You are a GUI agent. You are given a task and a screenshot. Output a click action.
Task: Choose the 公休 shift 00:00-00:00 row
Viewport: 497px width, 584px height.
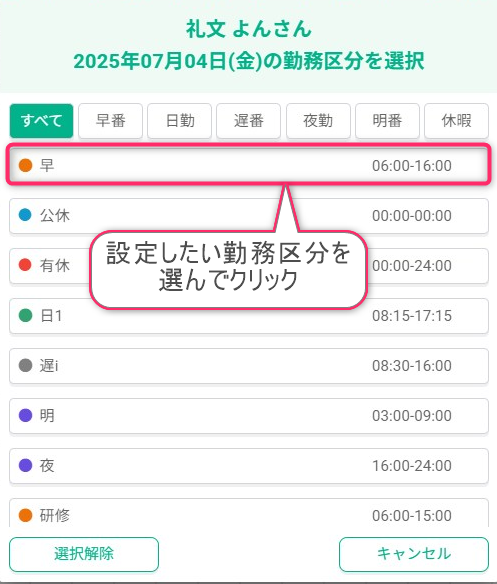point(248,216)
